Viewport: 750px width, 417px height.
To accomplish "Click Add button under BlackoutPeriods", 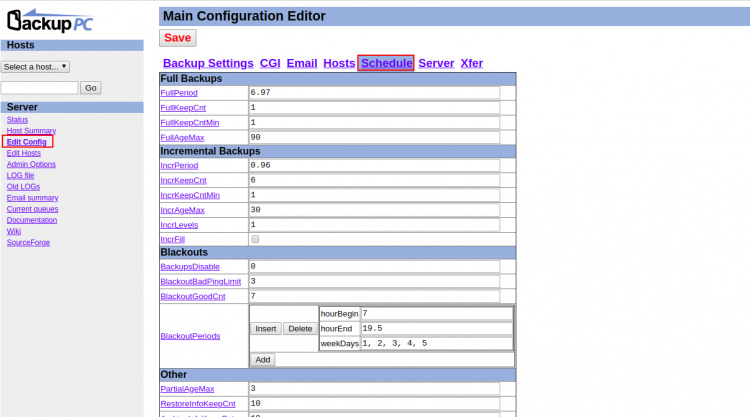I will (262, 359).
